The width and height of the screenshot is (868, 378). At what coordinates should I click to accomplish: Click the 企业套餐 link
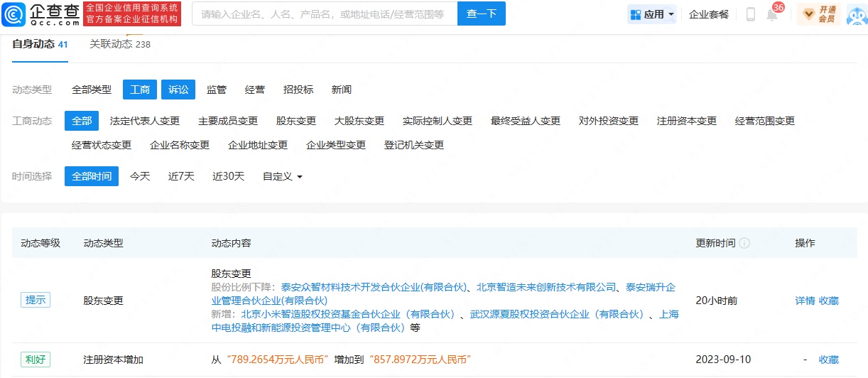tap(709, 14)
